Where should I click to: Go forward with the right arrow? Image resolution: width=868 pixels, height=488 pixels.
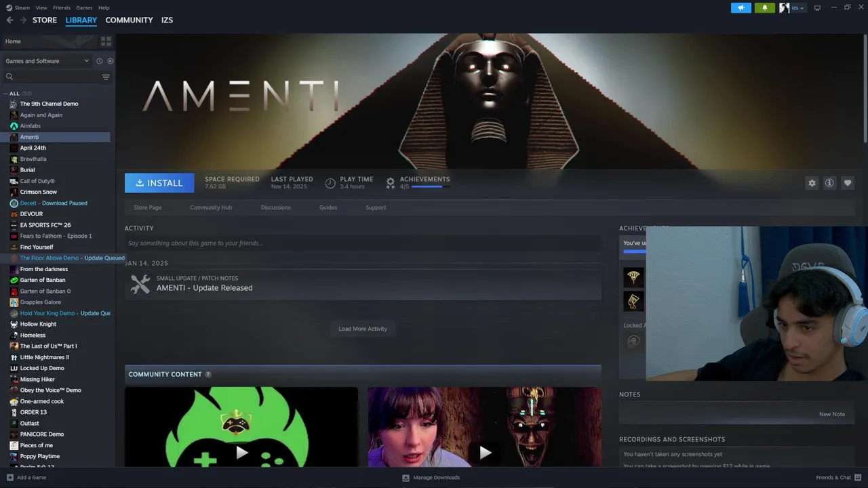coord(23,20)
